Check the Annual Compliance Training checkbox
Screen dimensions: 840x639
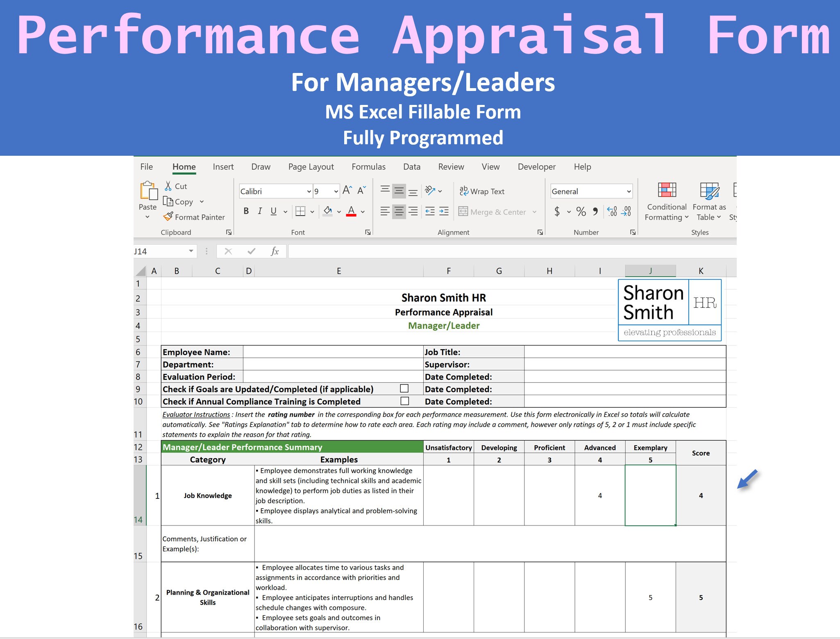tap(404, 401)
